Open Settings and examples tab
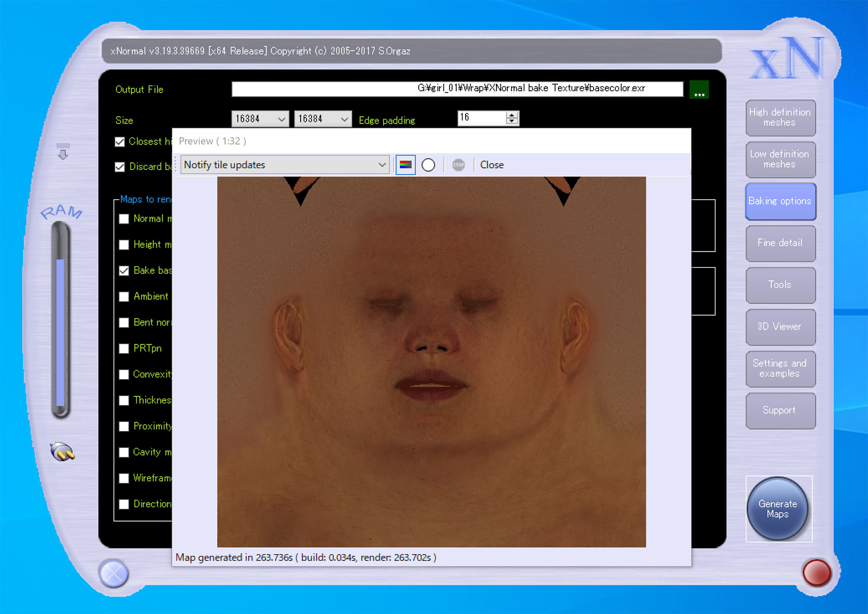Screen dimensions: 868x614 (x=780, y=369)
